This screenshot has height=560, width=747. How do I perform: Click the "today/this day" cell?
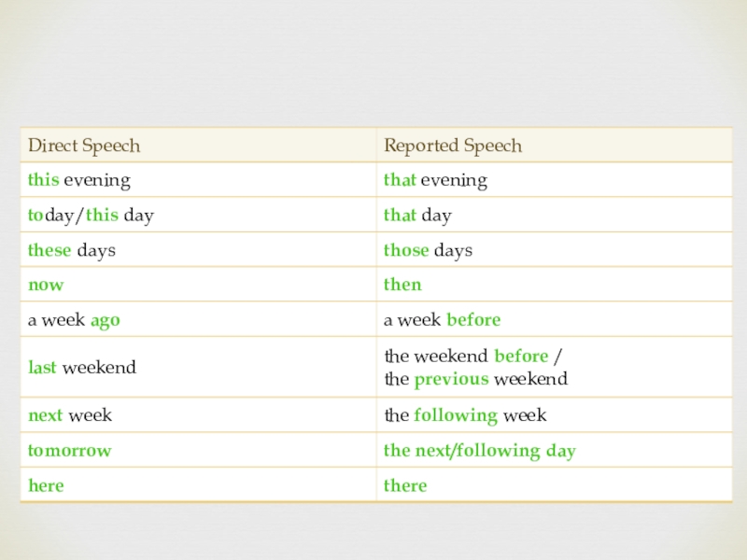(91, 216)
